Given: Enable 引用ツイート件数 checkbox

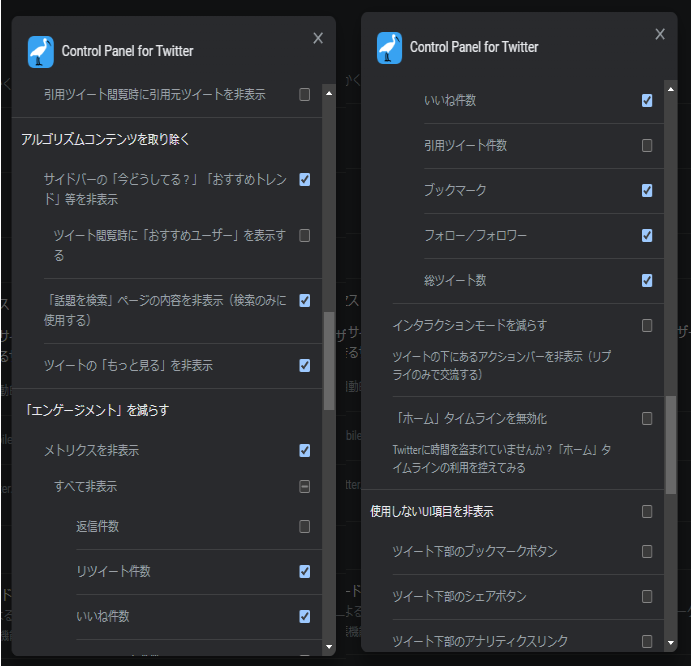Looking at the screenshot, I should tap(647, 145).
